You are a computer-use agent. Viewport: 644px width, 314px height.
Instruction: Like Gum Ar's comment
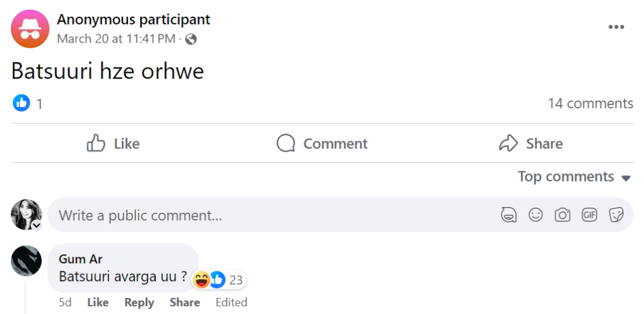[98, 302]
